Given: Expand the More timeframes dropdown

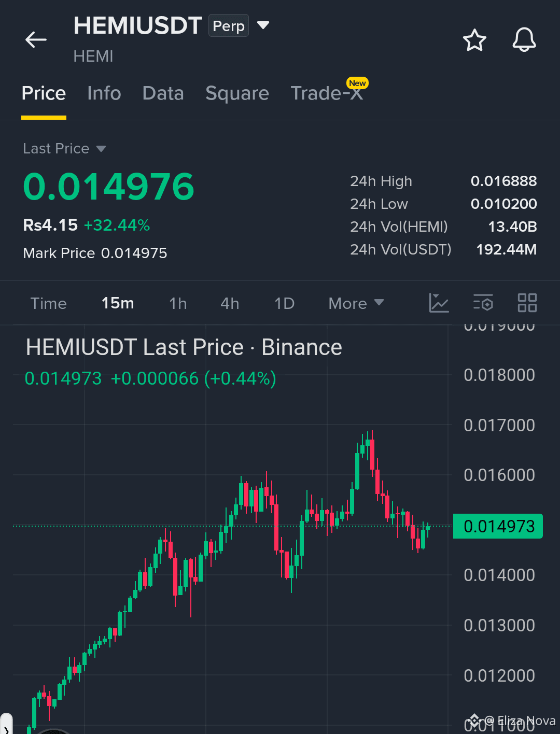Looking at the screenshot, I should 356,303.
